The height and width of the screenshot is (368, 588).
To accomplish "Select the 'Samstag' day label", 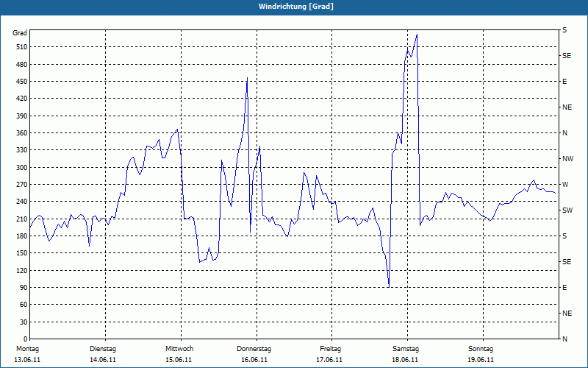I will (406, 349).
